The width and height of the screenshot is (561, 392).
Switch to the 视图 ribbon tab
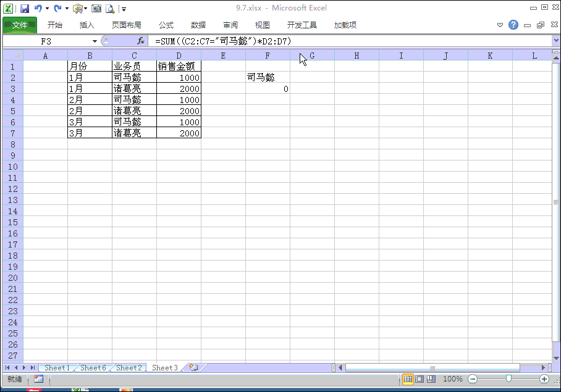click(x=262, y=25)
